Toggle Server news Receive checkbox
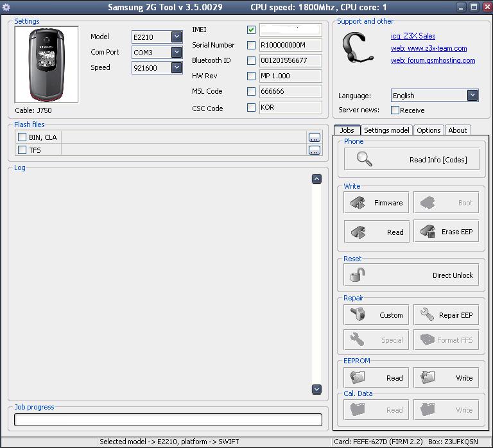This screenshot has width=493, height=448. point(395,110)
